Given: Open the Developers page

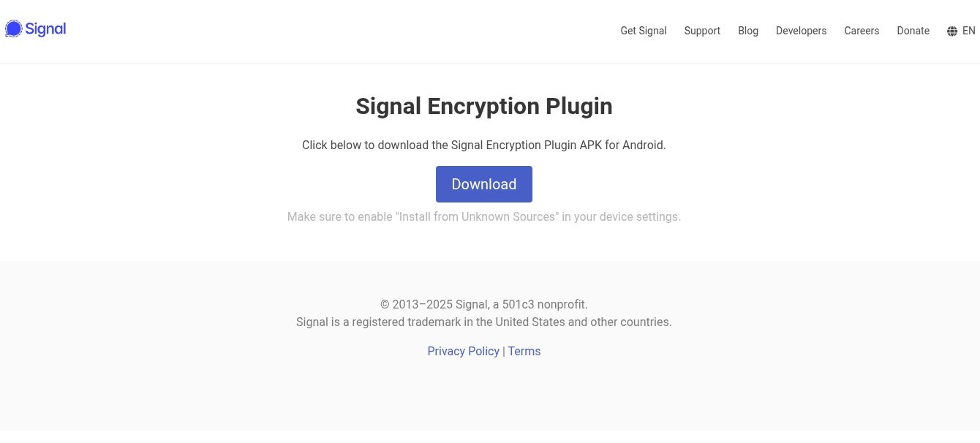Looking at the screenshot, I should [801, 31].
